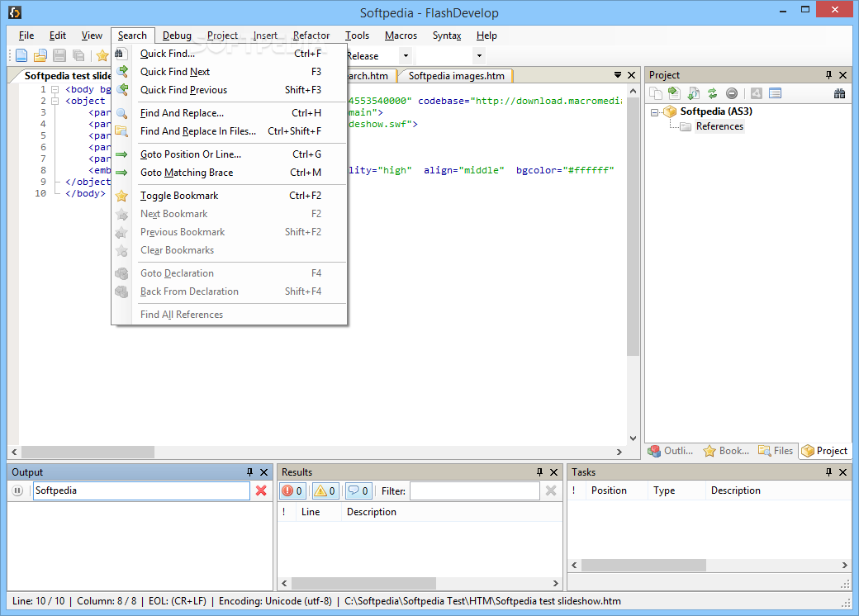Open the File menu
Image resolution: width=859 pixels, height=616 pixels.
[x=26, y=36]
